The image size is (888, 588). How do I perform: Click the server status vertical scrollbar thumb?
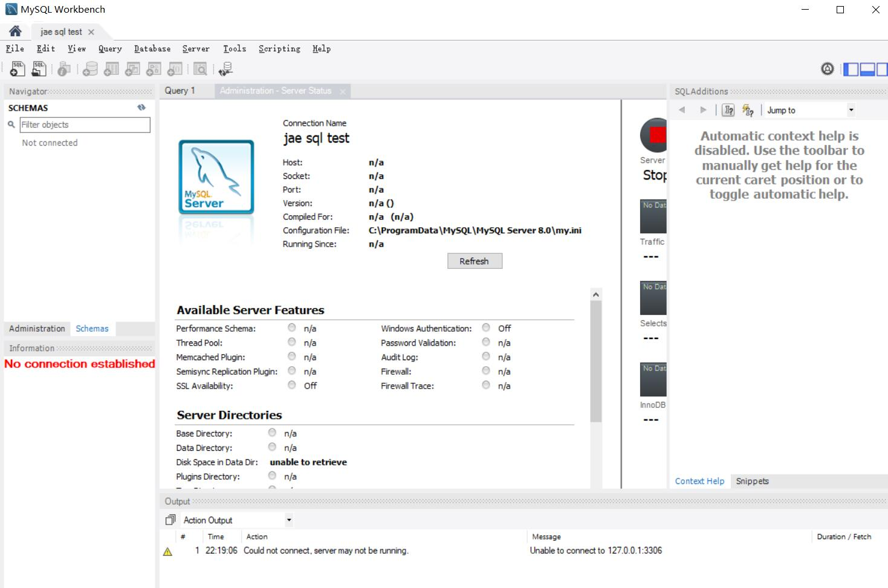click(596, 361)
